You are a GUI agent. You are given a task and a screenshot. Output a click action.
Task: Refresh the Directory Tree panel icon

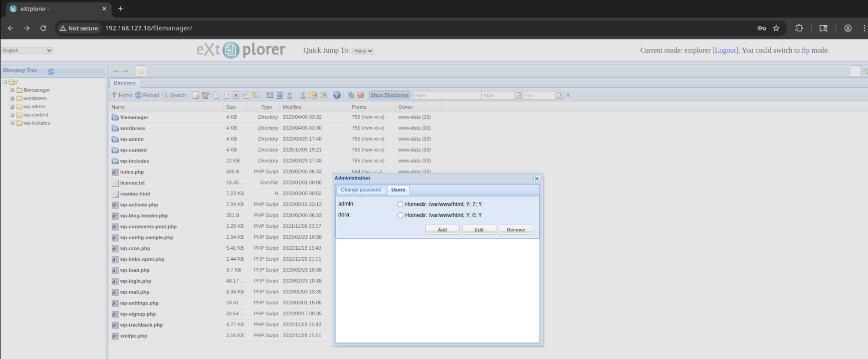click(51, 72)
